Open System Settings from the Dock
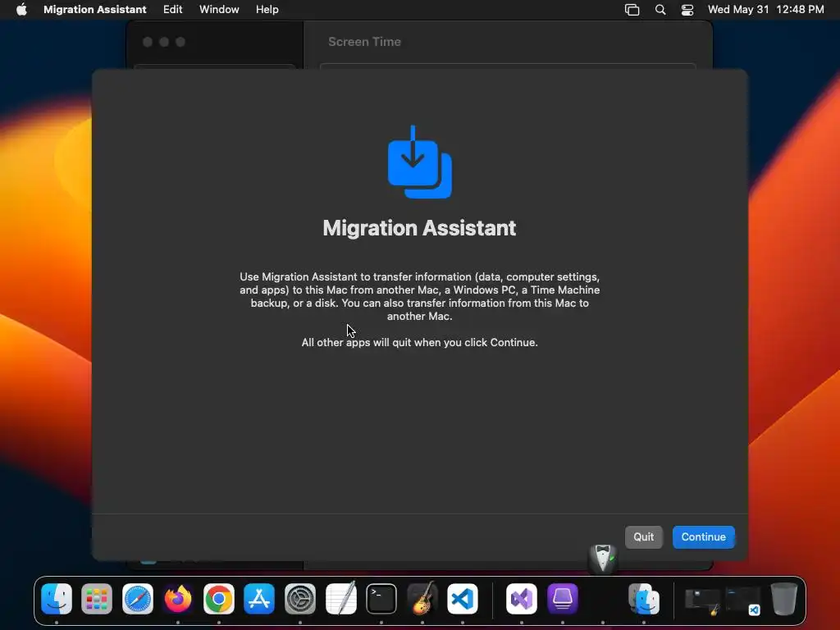Viewport: 840px width, 630px height. click(300, 598)
